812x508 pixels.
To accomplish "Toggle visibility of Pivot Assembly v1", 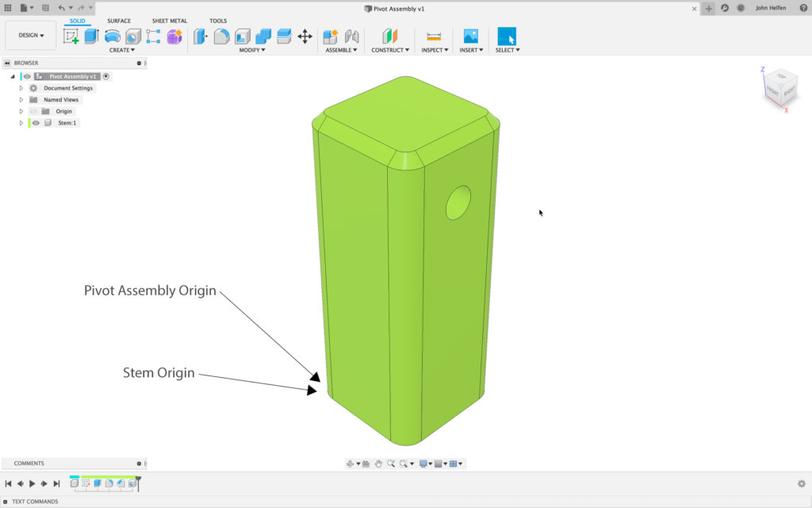I will click(x=27, y=76).
